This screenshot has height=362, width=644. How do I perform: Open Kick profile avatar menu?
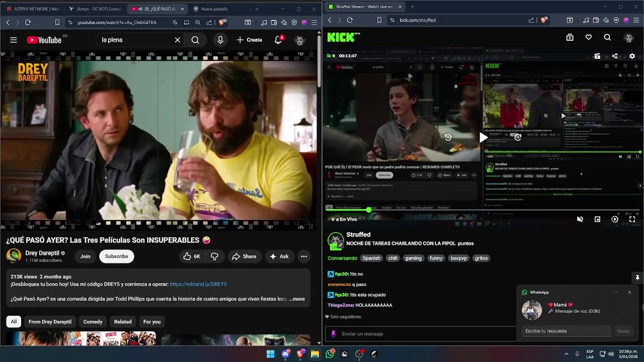click(x=628, y=37)
